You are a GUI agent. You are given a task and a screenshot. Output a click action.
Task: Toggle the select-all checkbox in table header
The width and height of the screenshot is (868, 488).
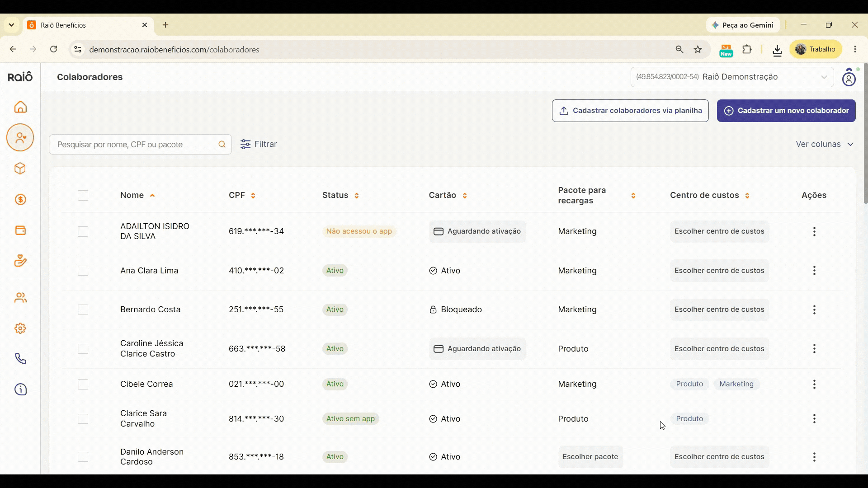click(x=83, y=196)
